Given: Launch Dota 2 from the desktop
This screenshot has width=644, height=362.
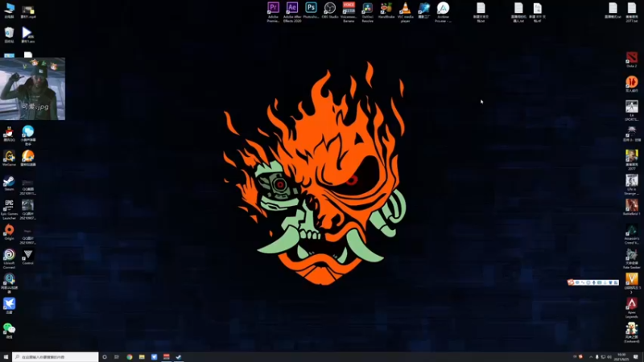Looking at the screenshot, I should point(632,60).
